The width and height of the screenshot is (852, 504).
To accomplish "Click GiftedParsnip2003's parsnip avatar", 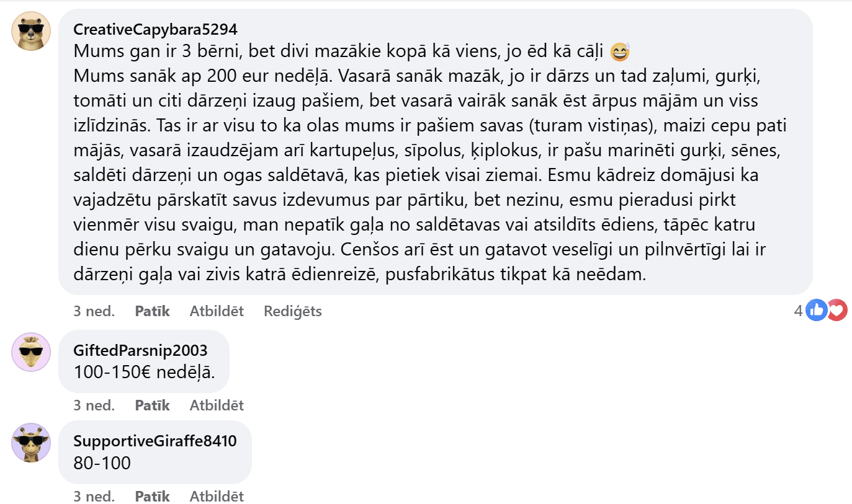I will [x=31, y=352].
